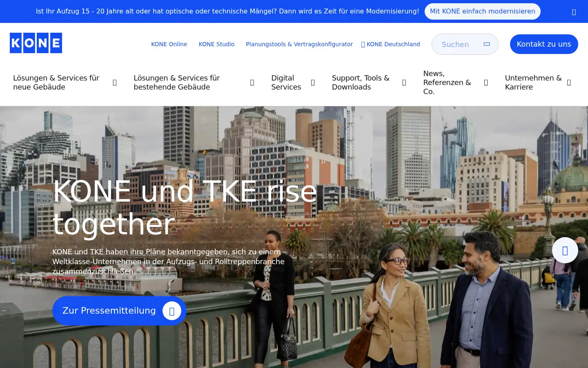Image resolution: width=588 pixels, height=368 pixels.
Task: Expand chevron for Lösungen & Services für neue Gebäude
Action: point(115,83)
